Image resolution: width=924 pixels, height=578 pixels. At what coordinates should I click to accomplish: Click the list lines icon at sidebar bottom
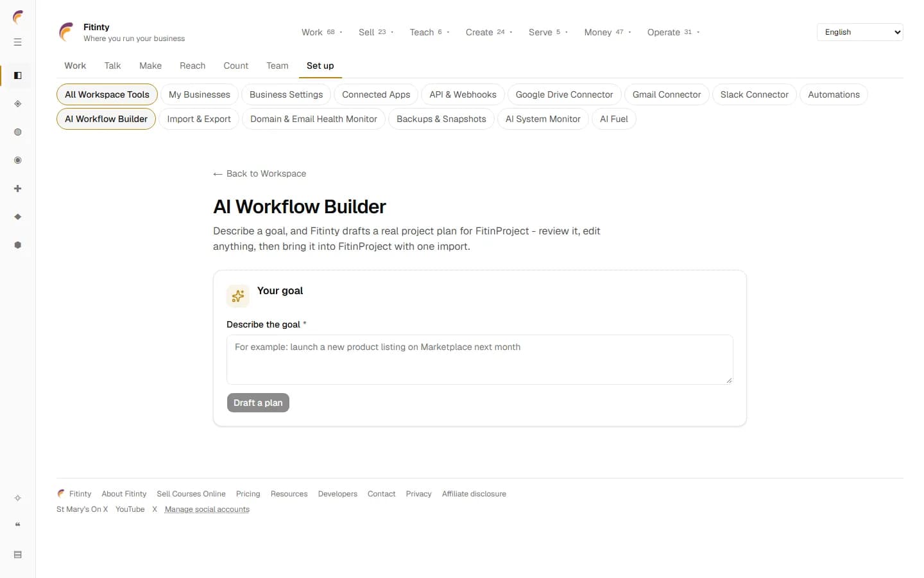coord(18,555)
